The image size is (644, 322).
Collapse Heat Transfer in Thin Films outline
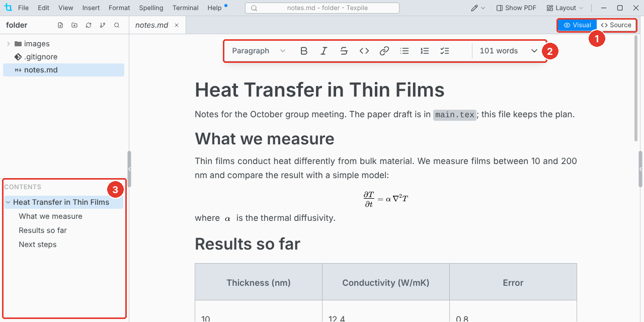(x=8, y=202)
